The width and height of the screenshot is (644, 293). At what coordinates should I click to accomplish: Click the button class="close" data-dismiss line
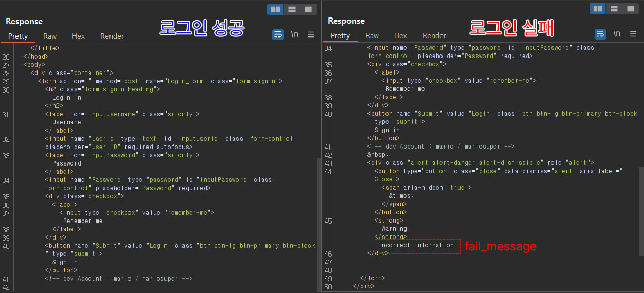pos(499,171)
